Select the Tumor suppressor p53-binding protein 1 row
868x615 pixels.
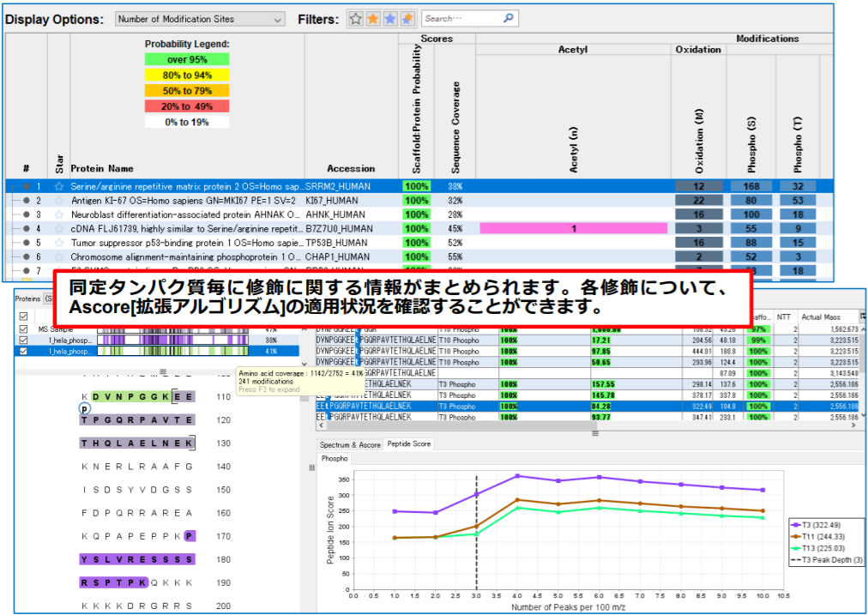click(421, 243)
